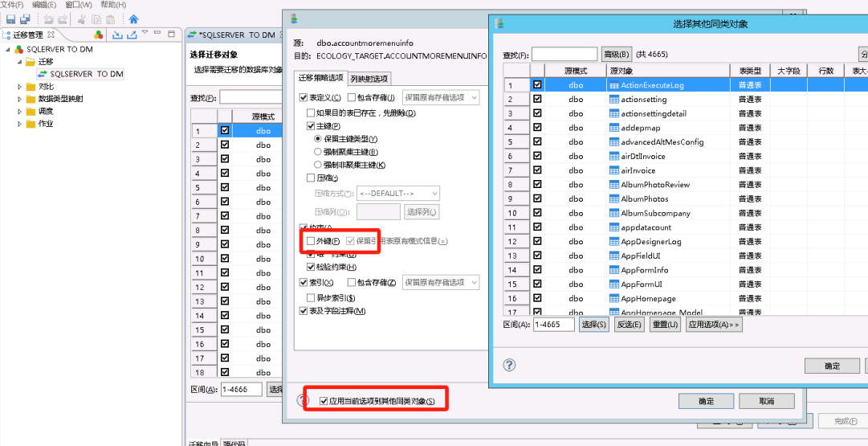This screenshot has height=446, width=868.
Task: Click the 重置(U) button
Action: (x=665, y=325)
